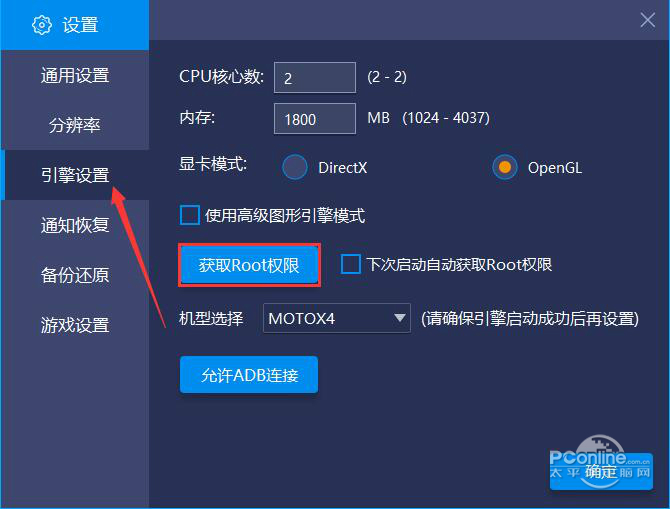Viewport: 670px width, 509px height.
Task: Switch to the 游戏设置 tab
Action: [75, 325]
